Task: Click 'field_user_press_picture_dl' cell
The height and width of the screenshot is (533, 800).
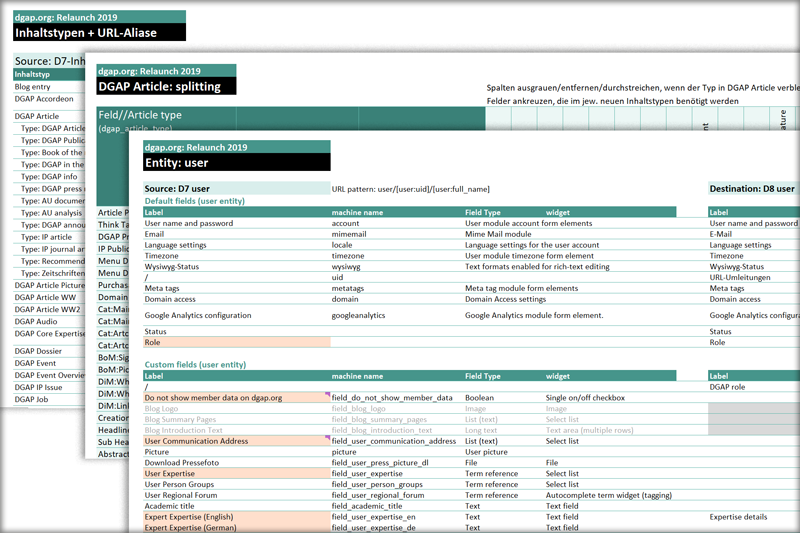Action: coord(380,463)
